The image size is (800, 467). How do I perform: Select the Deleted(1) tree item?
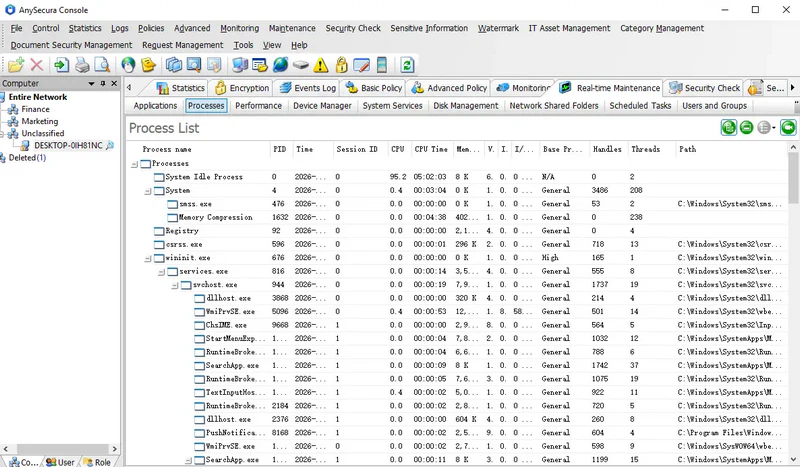(x=27, y=158)
